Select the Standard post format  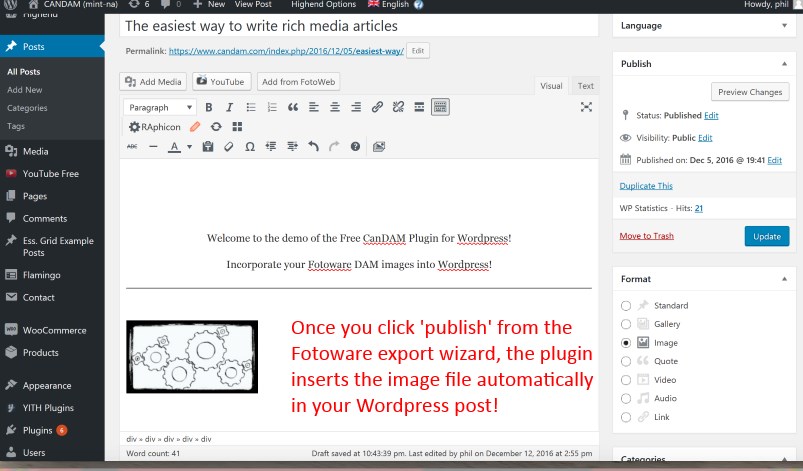(626, 306)
